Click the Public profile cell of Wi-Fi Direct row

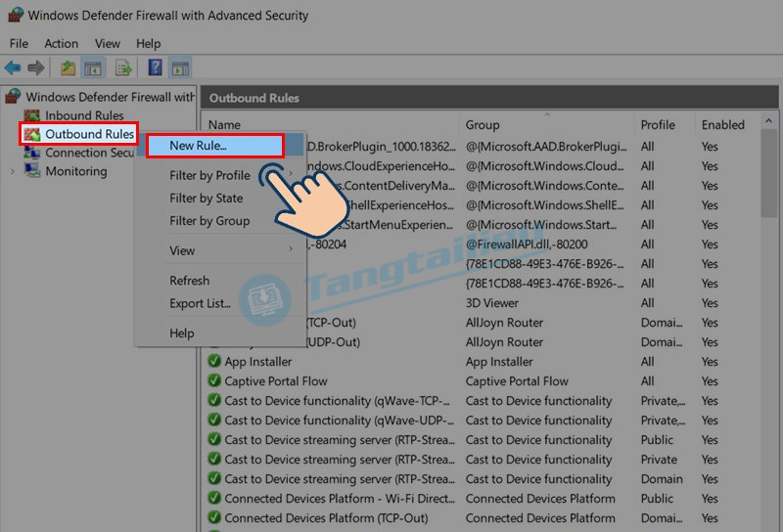pos(657,498)
